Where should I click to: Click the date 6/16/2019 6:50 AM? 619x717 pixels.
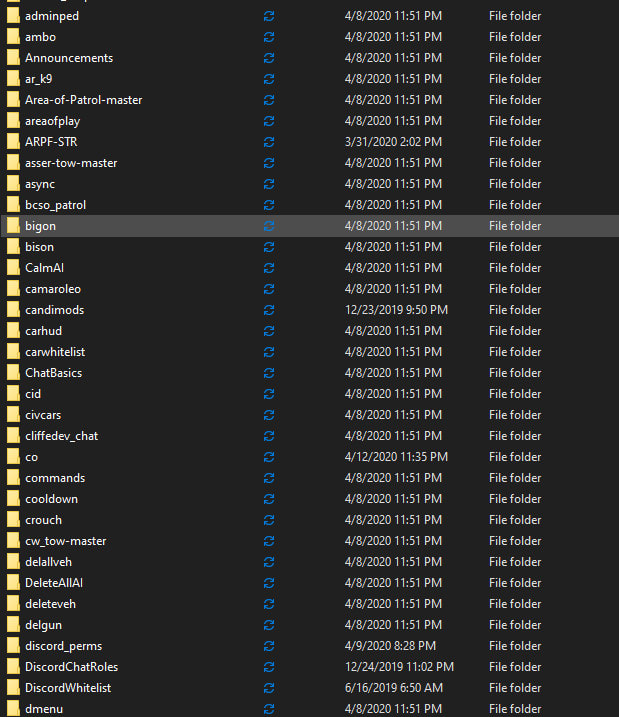point(394,689)
